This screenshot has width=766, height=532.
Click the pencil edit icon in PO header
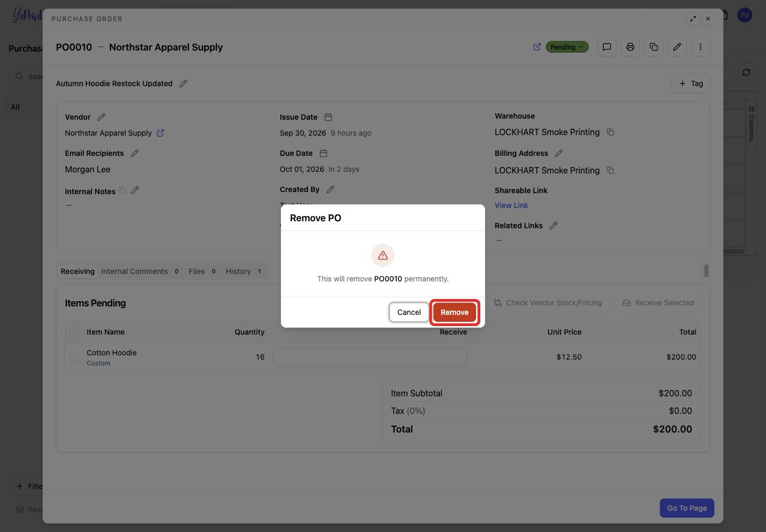point(677,47)
